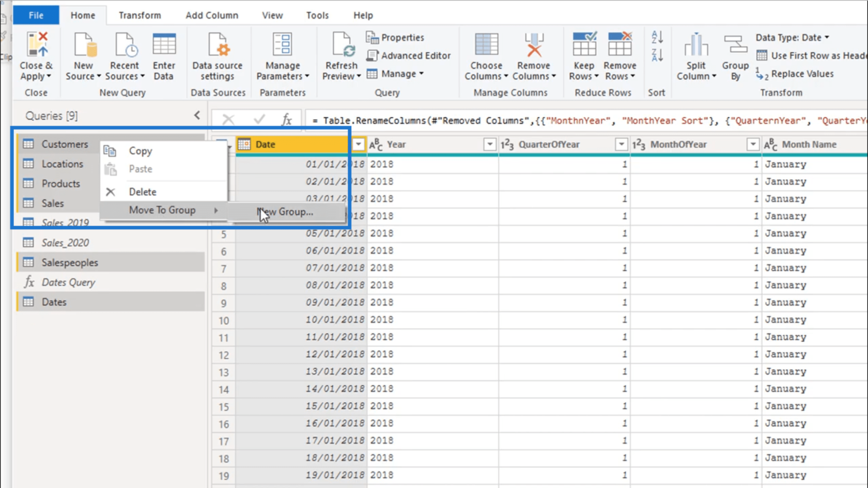Select the Dates query
Viewport: 868px width, 488px height.
[111, 302]
